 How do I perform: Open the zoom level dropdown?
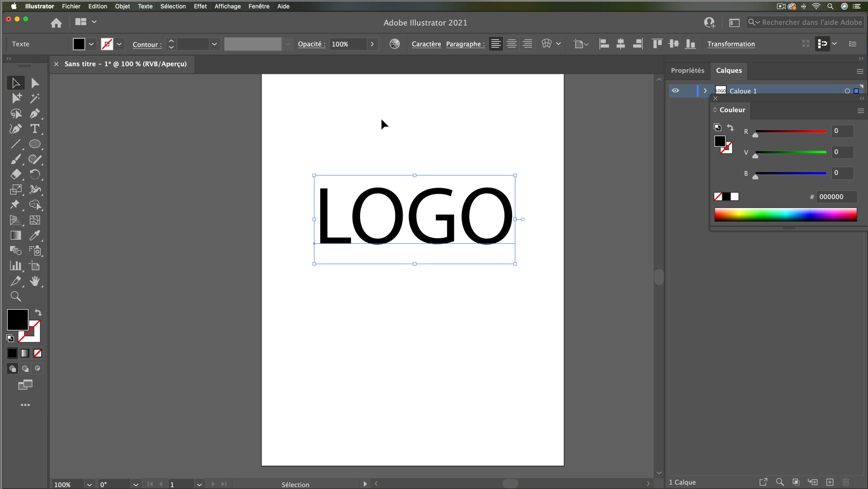[89, 484]
